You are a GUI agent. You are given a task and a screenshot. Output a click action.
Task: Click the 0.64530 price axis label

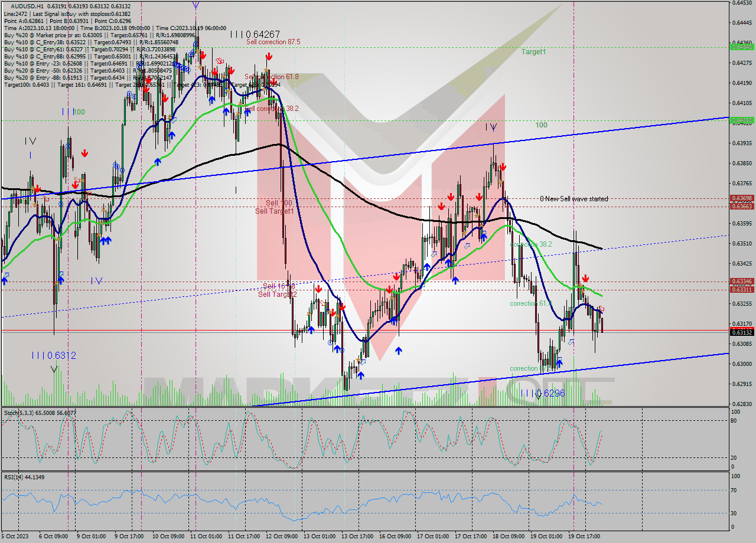pos(742,3)
